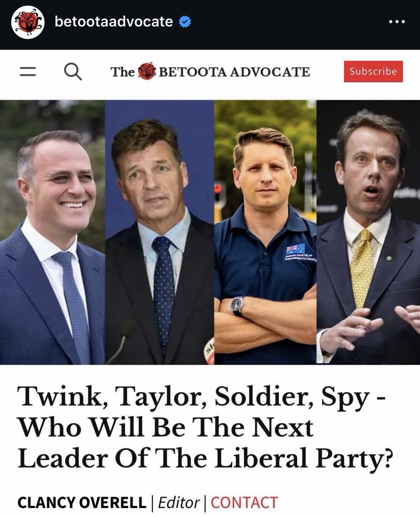Viewport: 420px width, 517px height.
Task: Tap the blue verified badge
Action: (185, 22)
